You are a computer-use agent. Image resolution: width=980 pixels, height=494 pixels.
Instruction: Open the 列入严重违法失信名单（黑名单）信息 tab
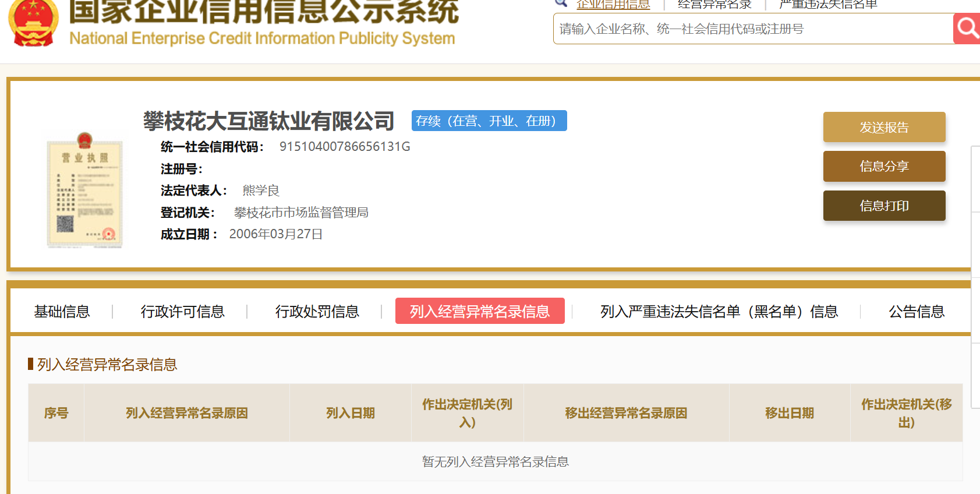click(x=719, y=312)
